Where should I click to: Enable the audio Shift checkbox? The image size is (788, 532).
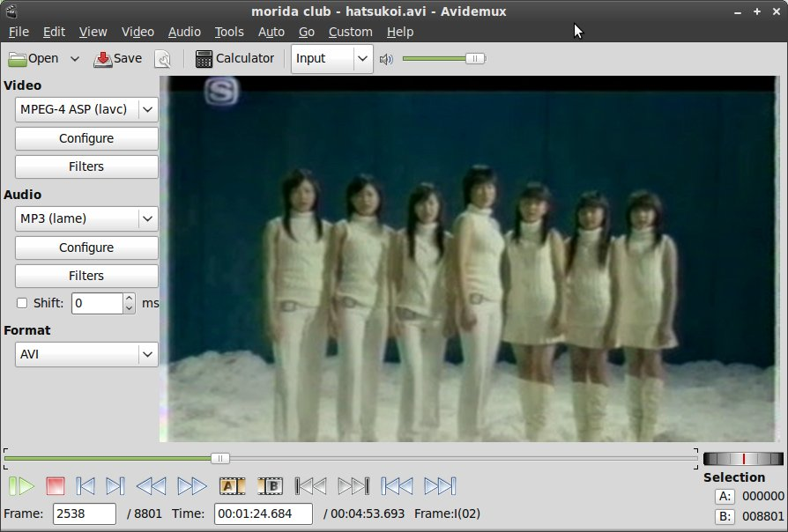tap(22, 303)
